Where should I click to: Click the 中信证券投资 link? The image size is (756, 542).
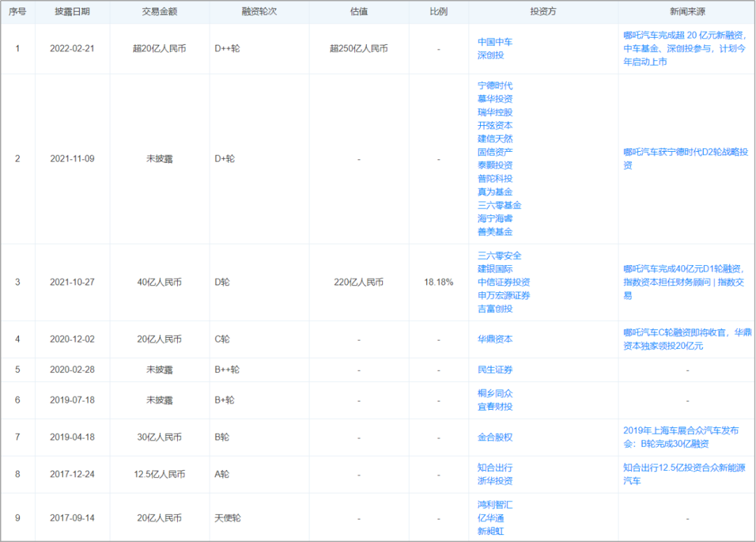point(503,283)
